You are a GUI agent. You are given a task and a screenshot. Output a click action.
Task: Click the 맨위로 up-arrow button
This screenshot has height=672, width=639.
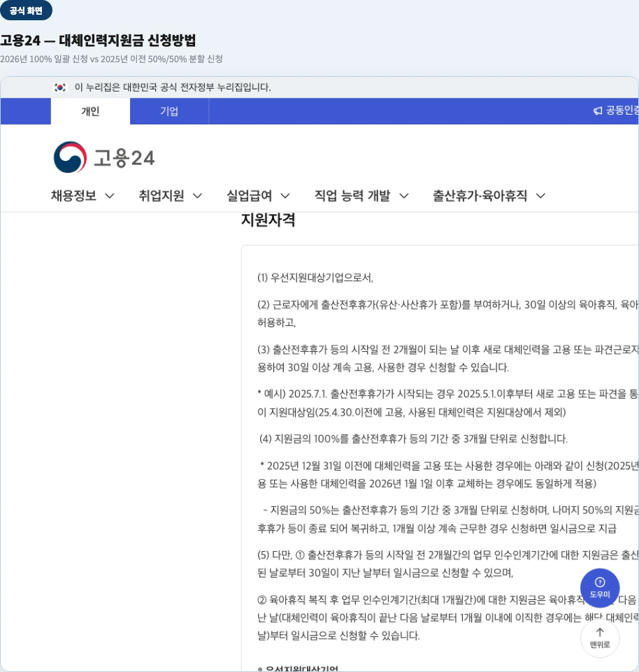point(600,638)
